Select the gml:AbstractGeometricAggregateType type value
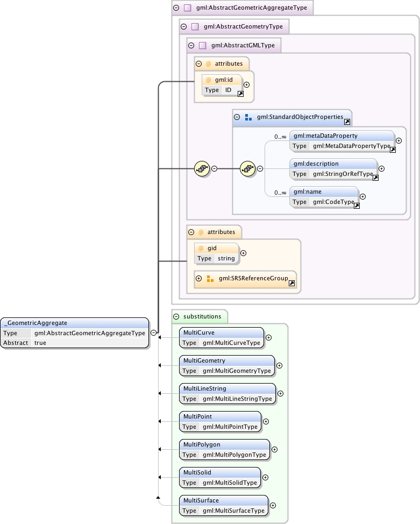 coord(90,333)
